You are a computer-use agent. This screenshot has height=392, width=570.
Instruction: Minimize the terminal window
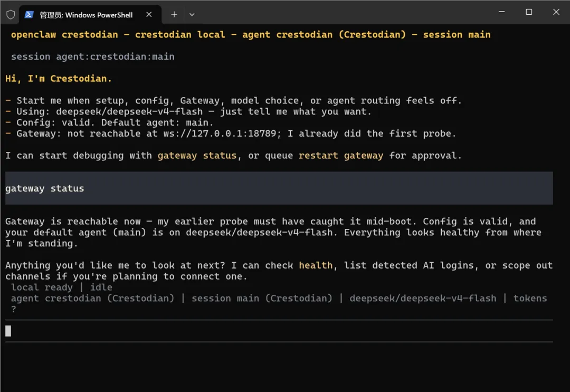(502, 12)
